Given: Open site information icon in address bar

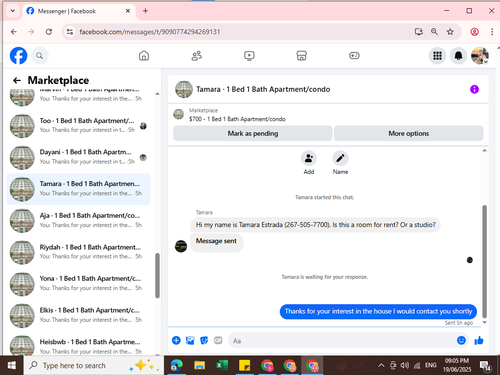Looking at the screenshot, I should (70, 32).
